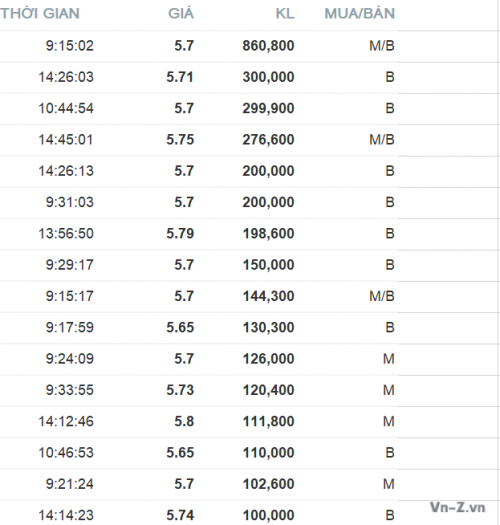Click price 5.73 cell
Image resolution: width=500 pixels, height=525 pixels.
[180, 390]
